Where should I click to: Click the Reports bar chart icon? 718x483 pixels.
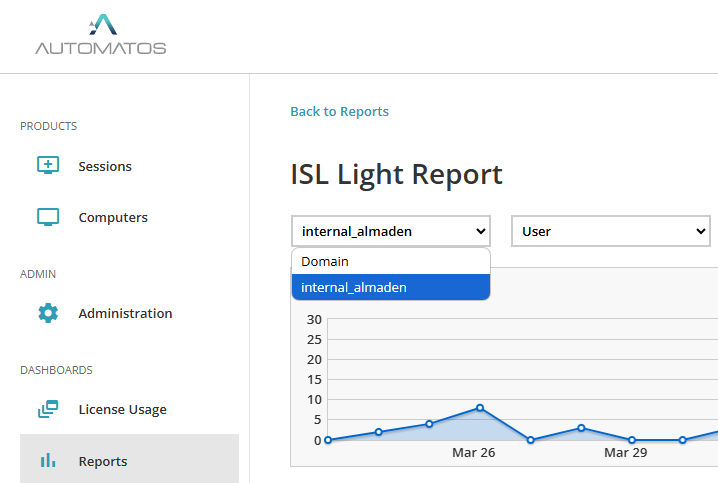point(48,461)
